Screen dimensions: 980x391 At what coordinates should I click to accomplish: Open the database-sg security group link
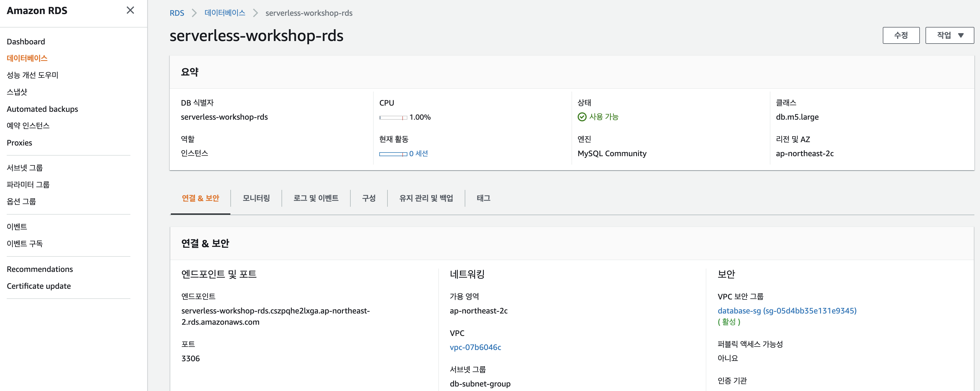pos(787,311)
